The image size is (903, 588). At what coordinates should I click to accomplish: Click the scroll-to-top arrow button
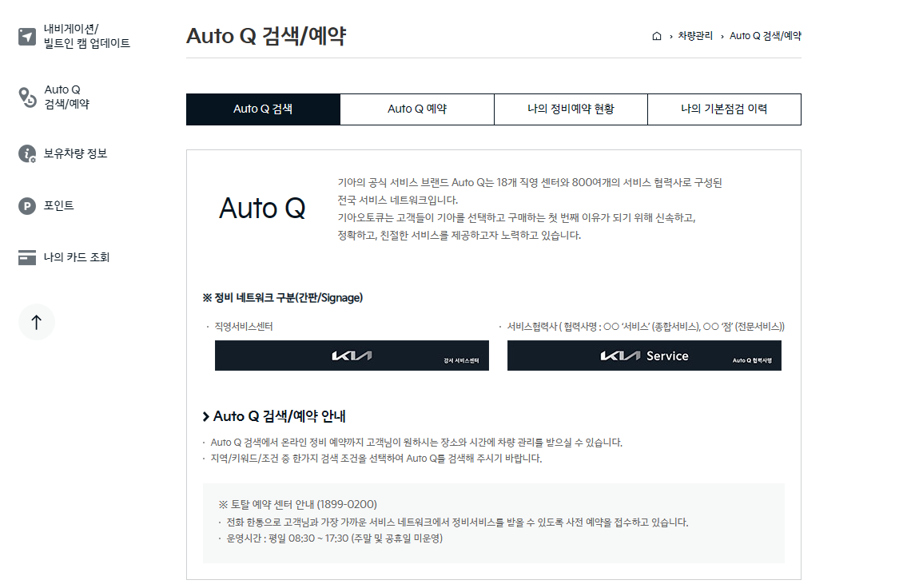tap(36, 322)
